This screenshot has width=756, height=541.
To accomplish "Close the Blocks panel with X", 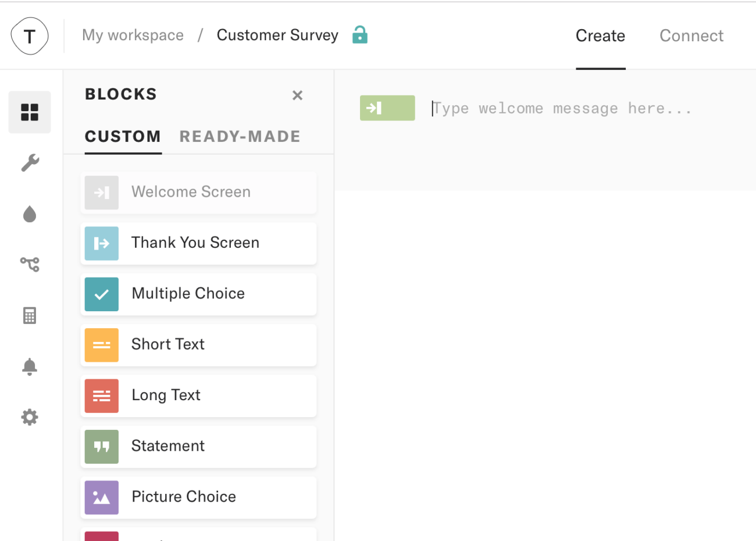I will 297,95.
